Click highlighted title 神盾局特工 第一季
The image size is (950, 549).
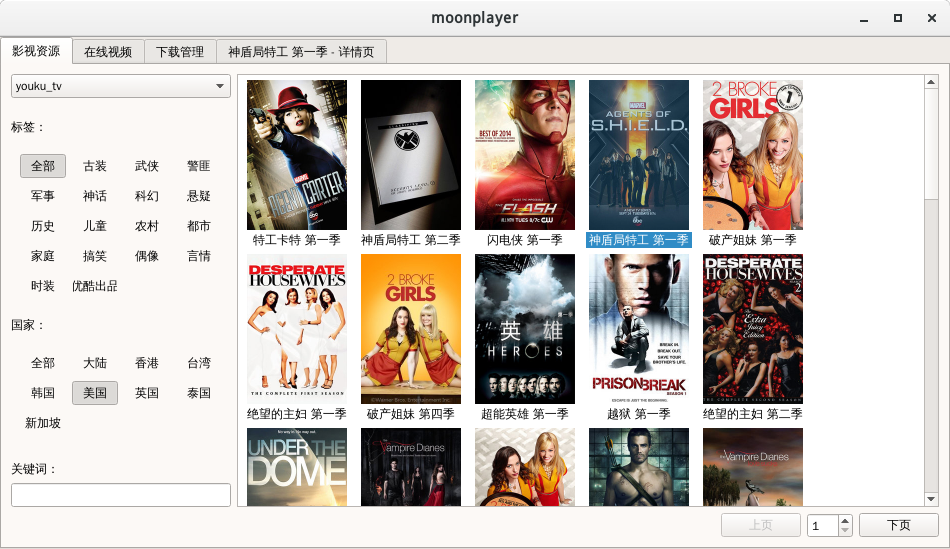pyautogui.click(x=639, y=240)
